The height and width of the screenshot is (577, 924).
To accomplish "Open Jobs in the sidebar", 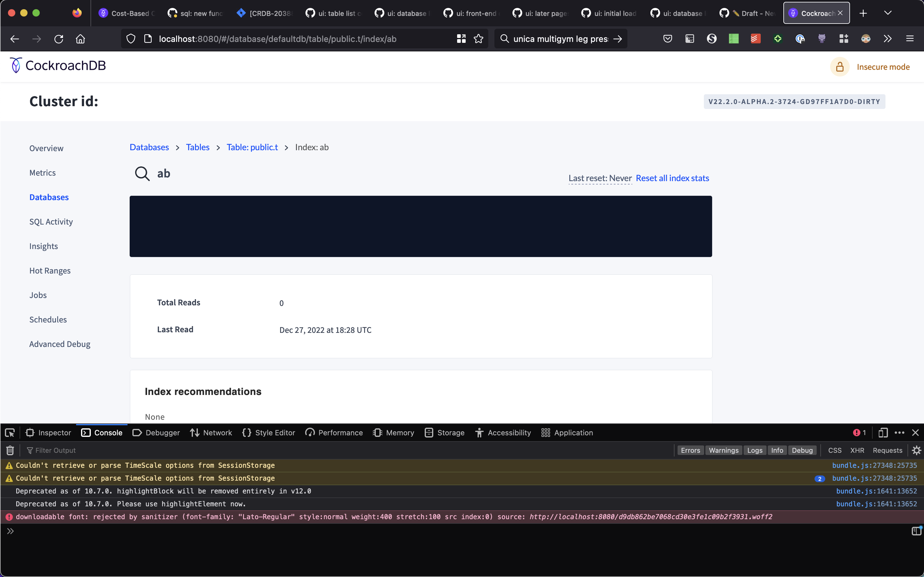I will (x=38, y=295).
